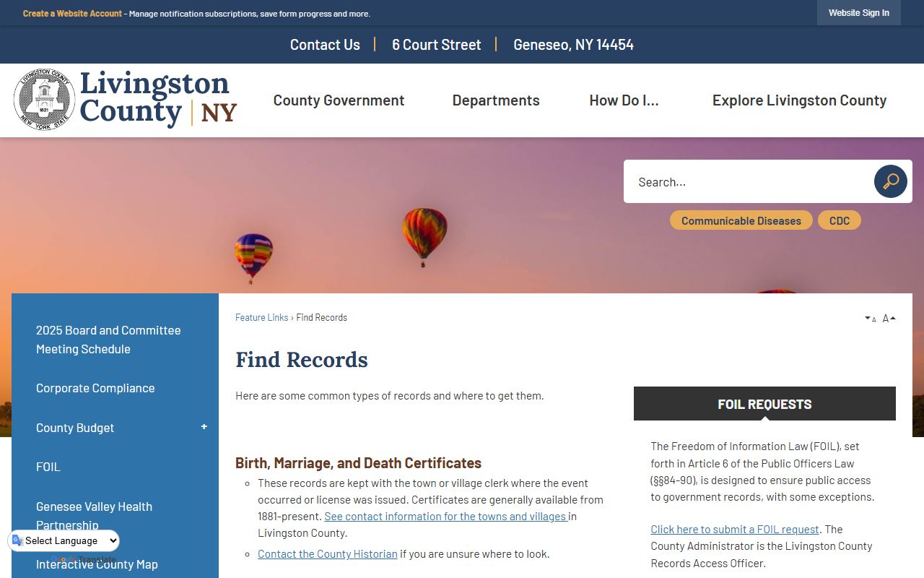Open County Budget in the sidebar

pyautogui.click(x=75, y=428)
